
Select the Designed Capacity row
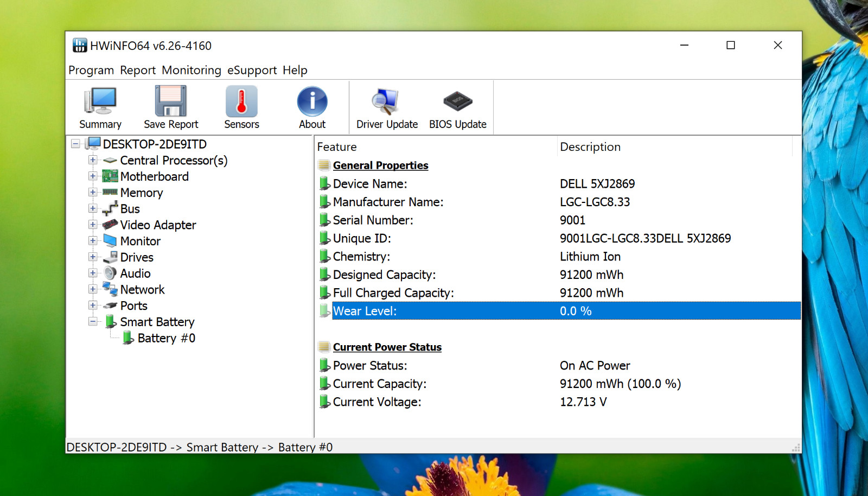coord(558,275)
